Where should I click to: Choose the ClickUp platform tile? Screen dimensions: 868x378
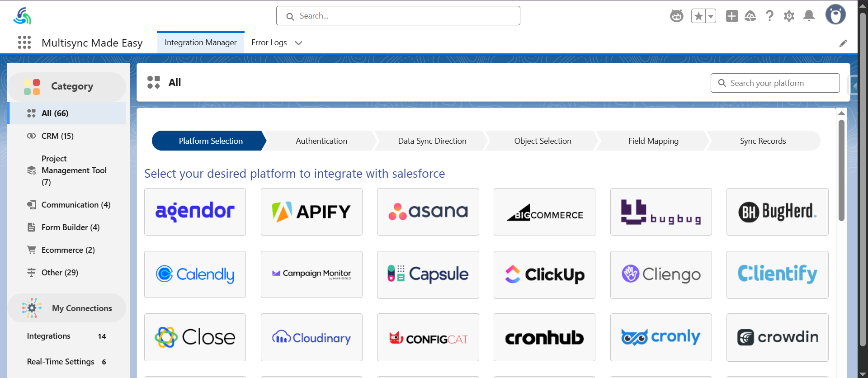pyautogui.click(x=544, y=274)
